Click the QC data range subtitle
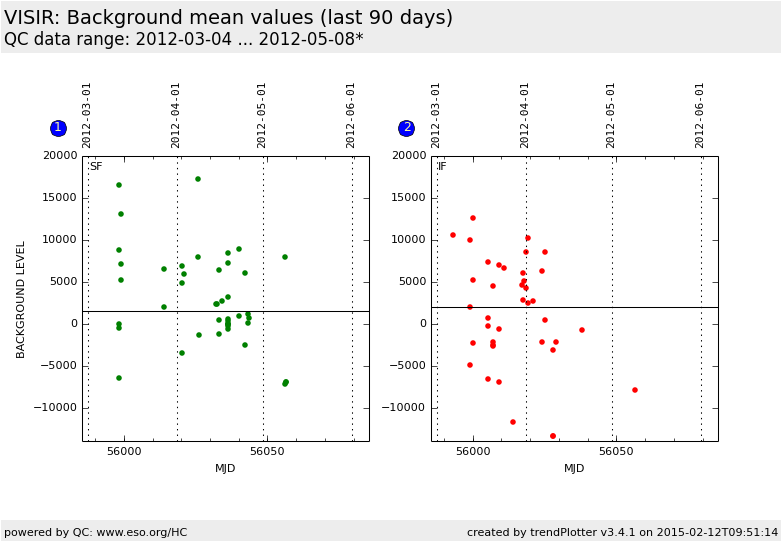This screenshot has width=782, height=542. (x=183, y=39)
